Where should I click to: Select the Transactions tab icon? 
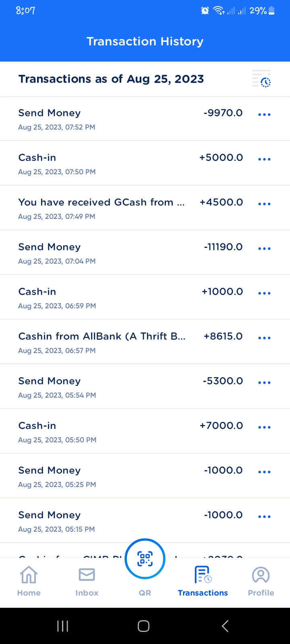click(203, 575)
